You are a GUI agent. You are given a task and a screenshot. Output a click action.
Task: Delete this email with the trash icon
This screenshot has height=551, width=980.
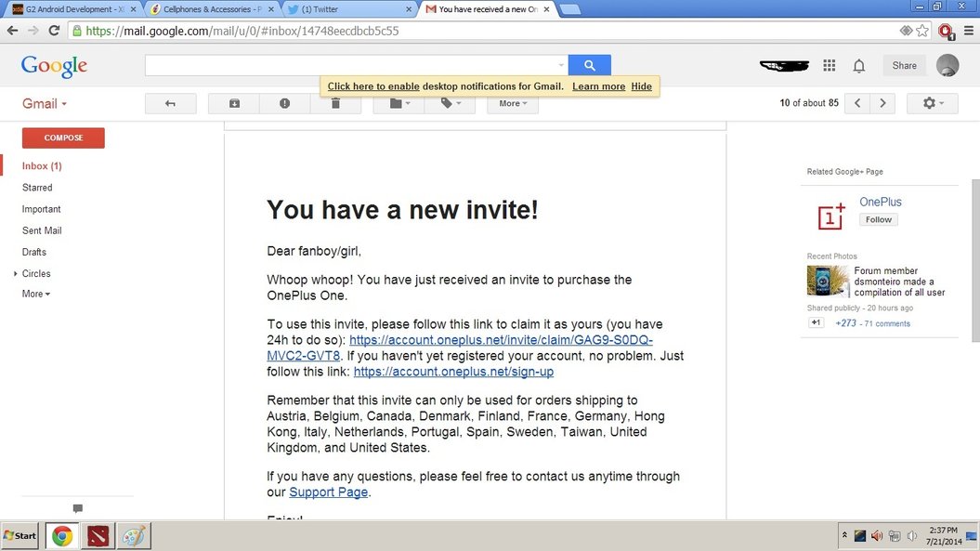click(x=335, y=103)
